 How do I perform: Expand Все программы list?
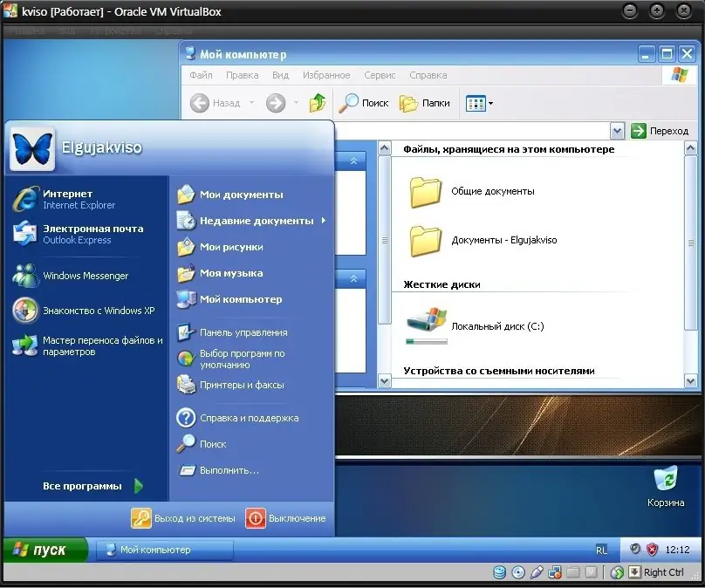click(x=92, y=486)
